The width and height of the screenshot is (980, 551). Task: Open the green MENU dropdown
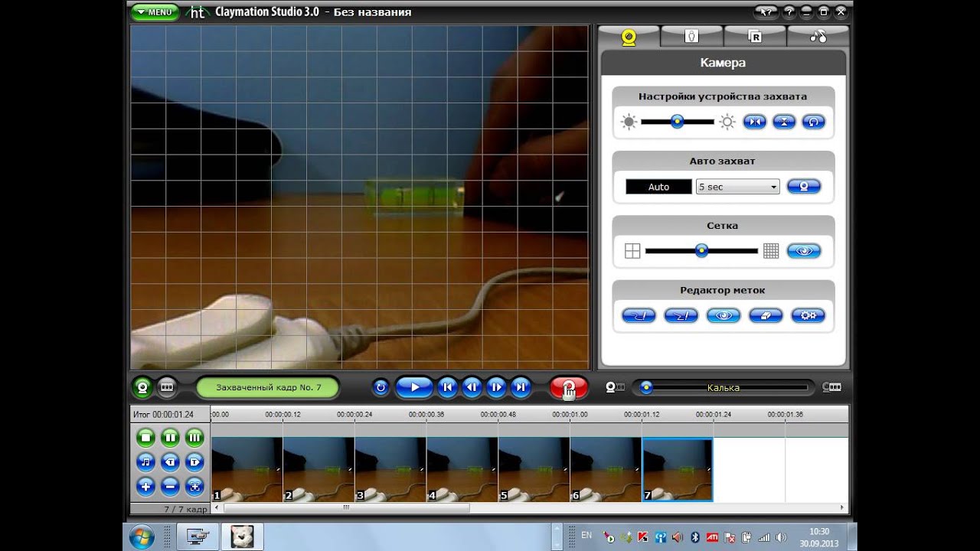point(155,12)
